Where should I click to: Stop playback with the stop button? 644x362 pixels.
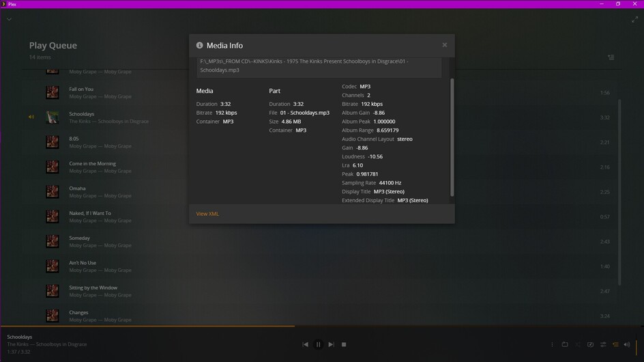click(x=344, y=344)
